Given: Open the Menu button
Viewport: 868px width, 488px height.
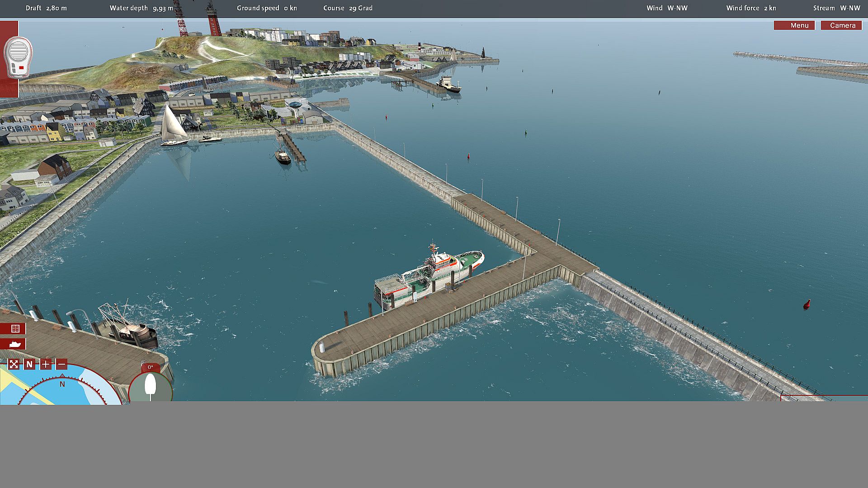Looking at the screenshot, I should 794,25.
